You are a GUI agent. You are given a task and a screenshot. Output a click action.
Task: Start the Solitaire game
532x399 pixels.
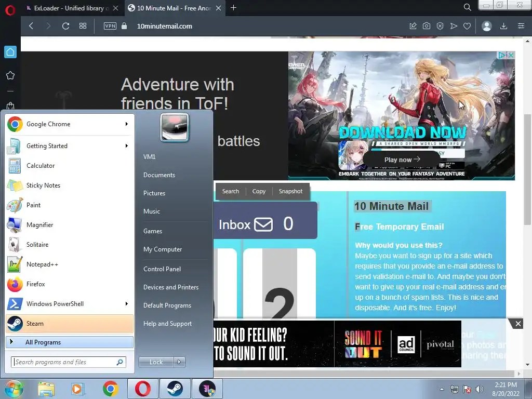(70, 245)
